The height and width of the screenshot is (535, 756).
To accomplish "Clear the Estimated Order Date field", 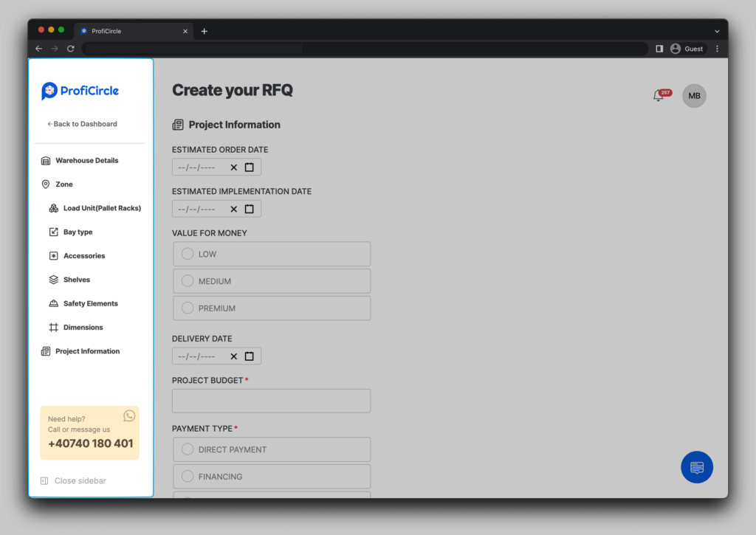I will [234, 168].
